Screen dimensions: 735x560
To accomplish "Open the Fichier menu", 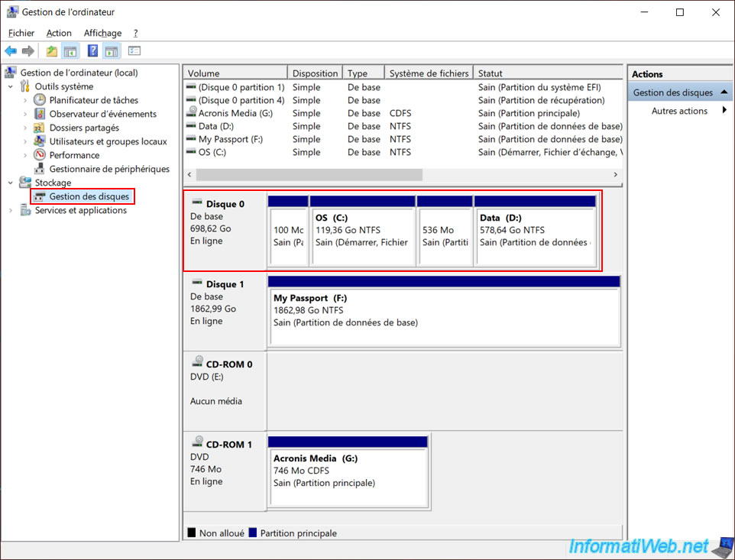I will click(x=21, y=33).
